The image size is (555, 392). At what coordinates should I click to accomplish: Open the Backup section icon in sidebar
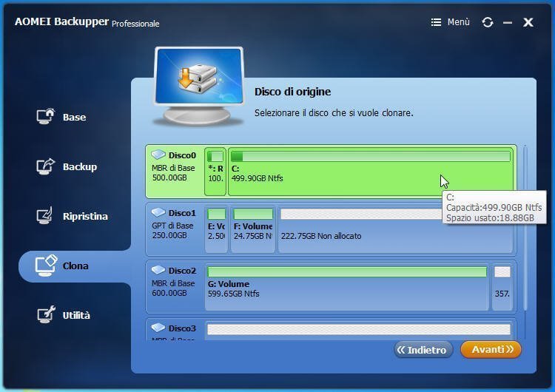tap(46, 166)
